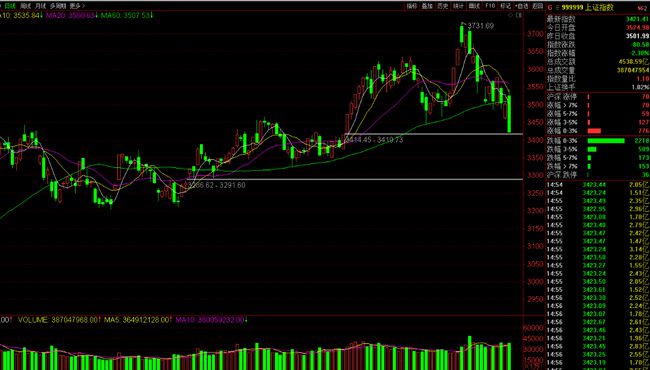Open the 历史 history toolbar button
The width and height of the screenshot is (650, 370).
[443, 6]
